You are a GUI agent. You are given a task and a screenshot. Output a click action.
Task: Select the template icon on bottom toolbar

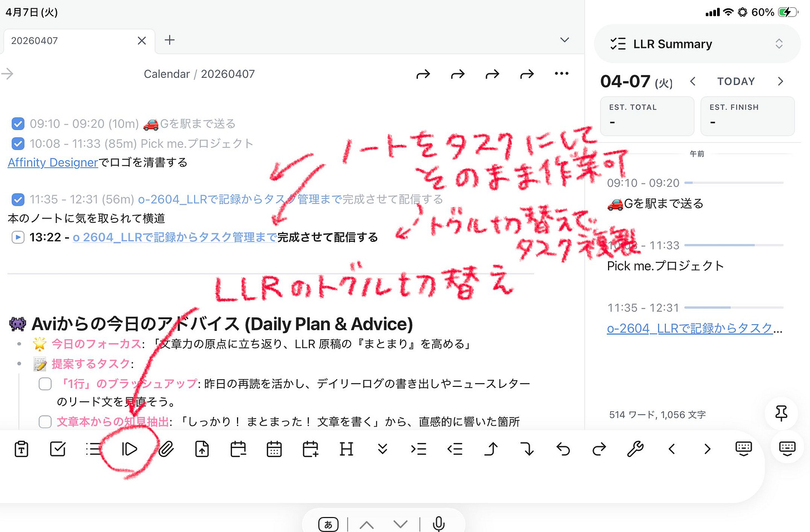point(21,449)
